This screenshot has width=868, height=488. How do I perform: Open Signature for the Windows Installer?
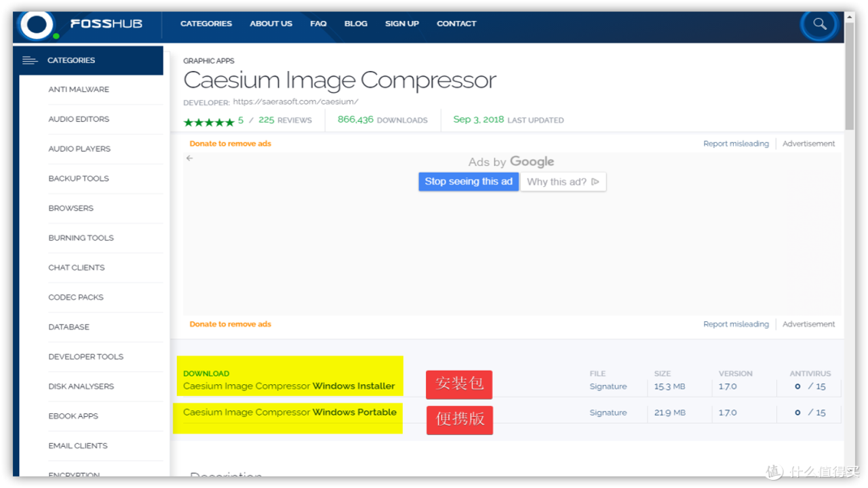pos(608,386)
